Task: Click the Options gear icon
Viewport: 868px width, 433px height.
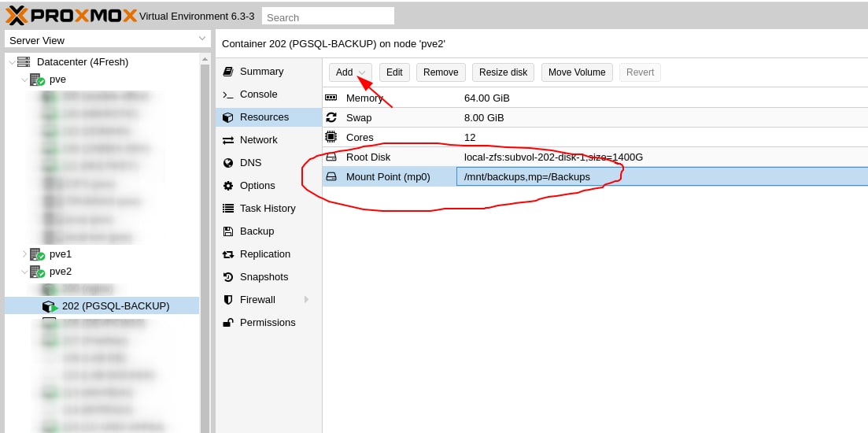Action: (227, 186)
